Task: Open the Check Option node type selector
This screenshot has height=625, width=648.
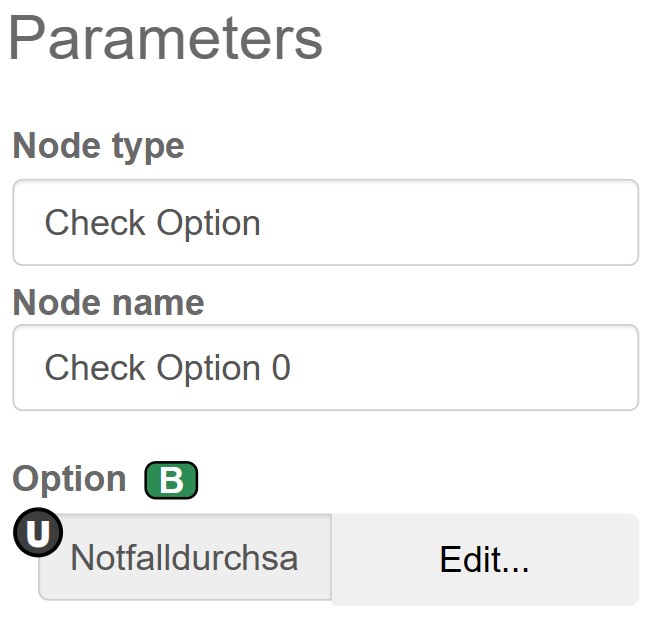Action: 325,223
